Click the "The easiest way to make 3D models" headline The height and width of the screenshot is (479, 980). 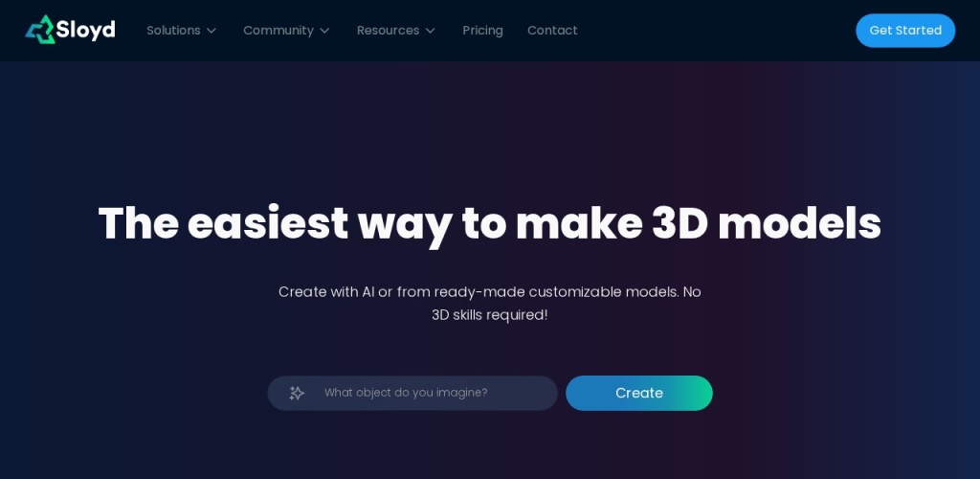click(489, 223)
